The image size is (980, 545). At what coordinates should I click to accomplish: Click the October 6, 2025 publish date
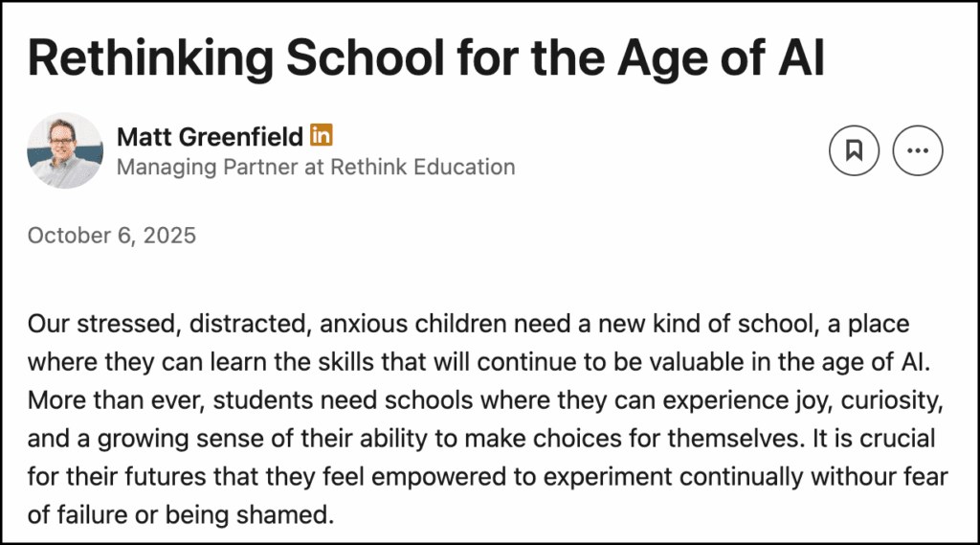[112, 236]
